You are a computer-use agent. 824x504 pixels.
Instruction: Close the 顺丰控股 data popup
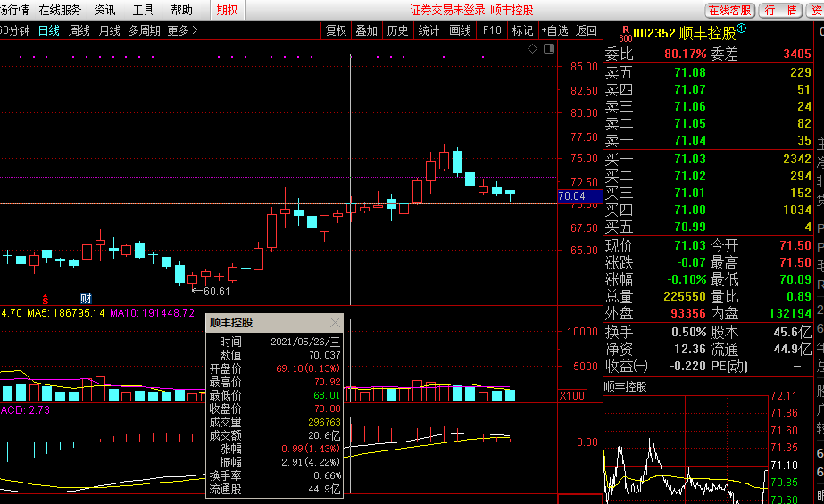(335, 322)
